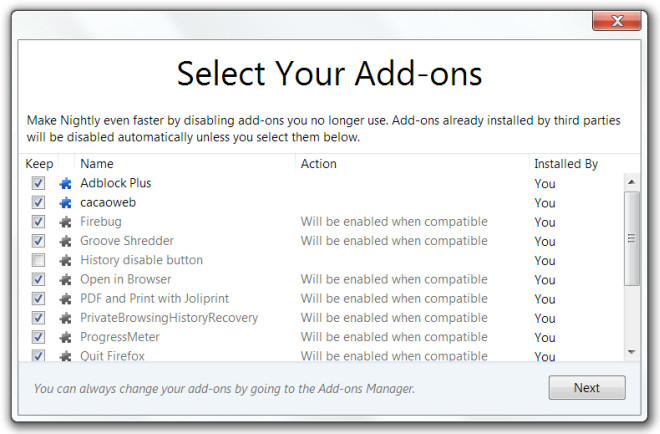This screenshot has width=660, height=434.
Task: Click the Open in Browser icon
Action: (65, 280)
